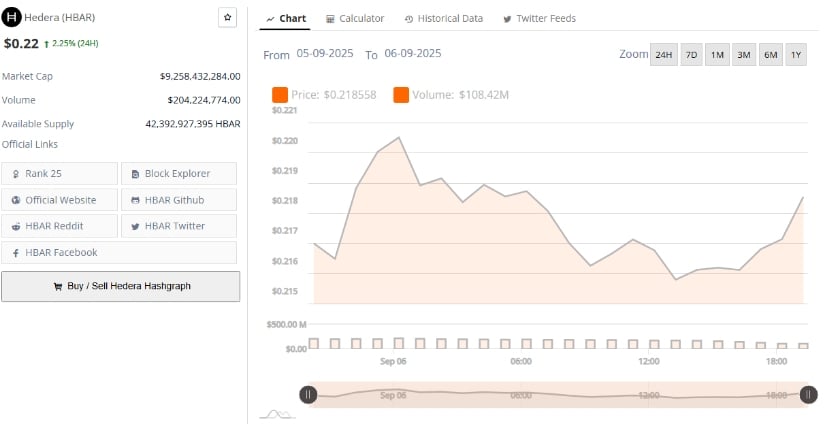Image resolution: width=825 pixels, height=424 pixels.
Task: Open the Twitter Feeds tab
Action: [539, 18]
